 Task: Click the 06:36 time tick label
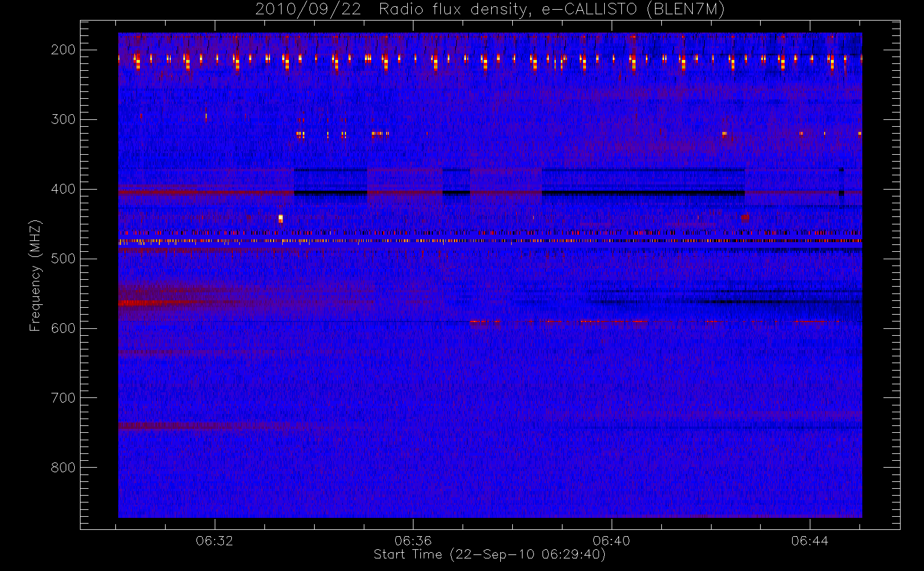click(413, 541)
